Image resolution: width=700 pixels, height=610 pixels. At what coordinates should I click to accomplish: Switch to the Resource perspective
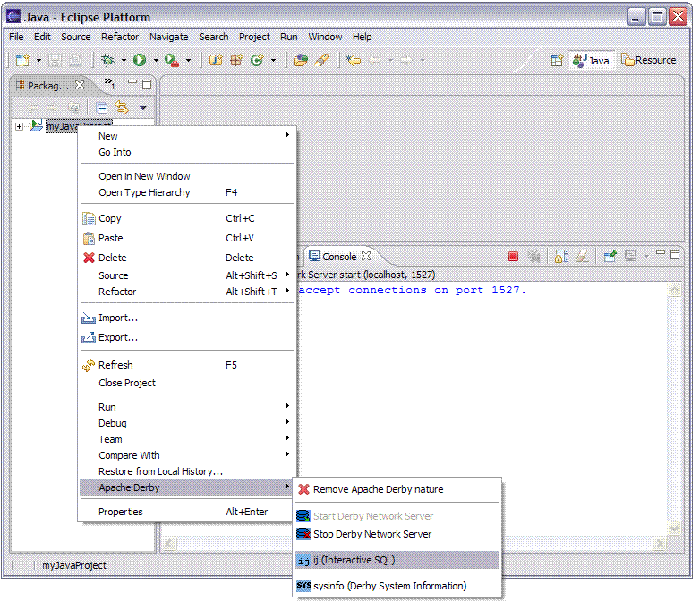(x=649, y=60)
